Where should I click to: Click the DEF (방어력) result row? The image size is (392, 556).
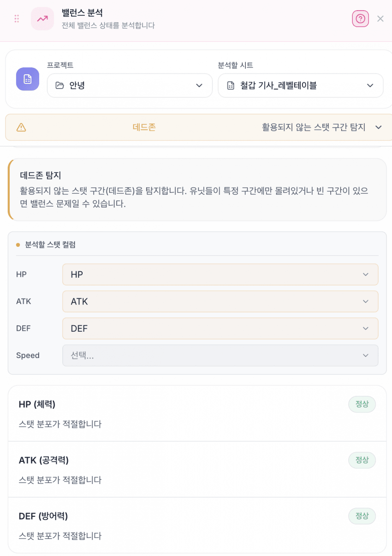[x=184, y=525]
